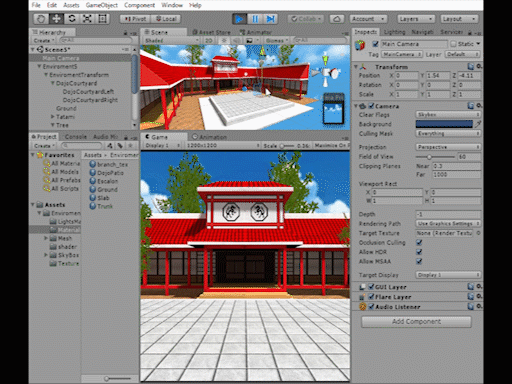
Task: Switch to the Animator tab
Action: 255,32
